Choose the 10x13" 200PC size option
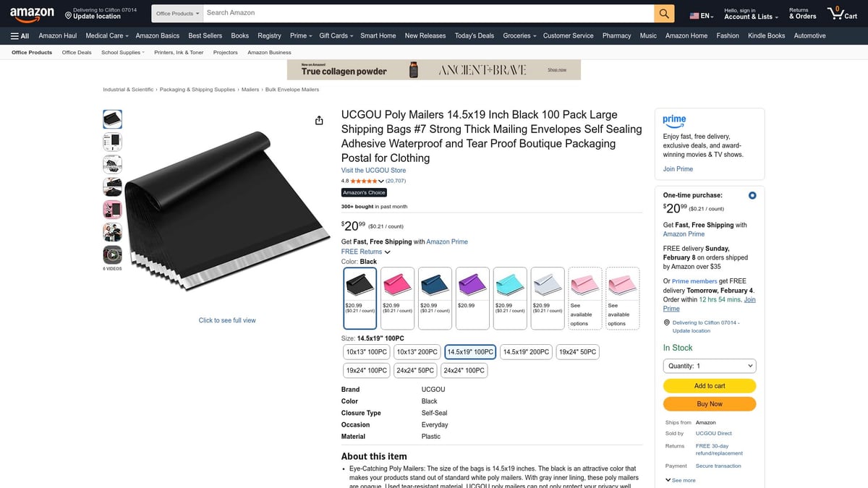868x488 pixels. (417, 351)
